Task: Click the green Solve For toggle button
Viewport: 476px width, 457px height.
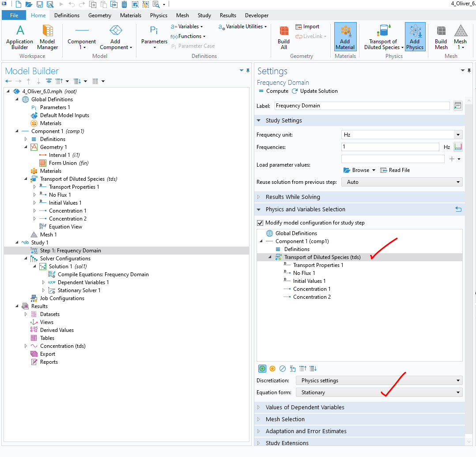Action: pyautogui.click(x=262, y=369)
